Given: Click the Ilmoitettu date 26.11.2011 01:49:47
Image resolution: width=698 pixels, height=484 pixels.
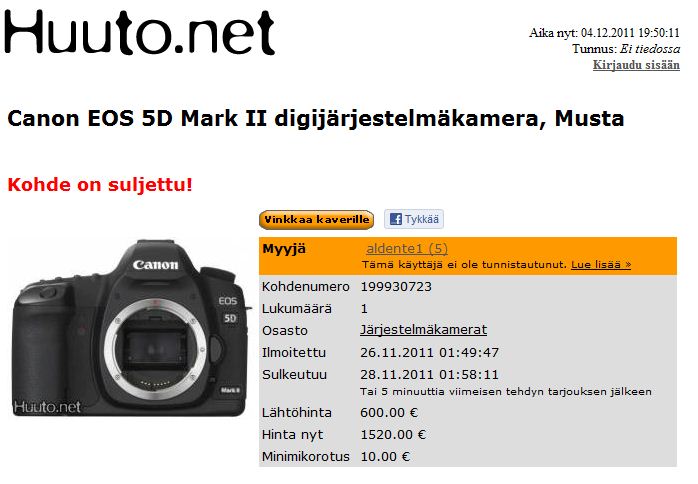Looking at the screenshot, I should tap(429, 353).
